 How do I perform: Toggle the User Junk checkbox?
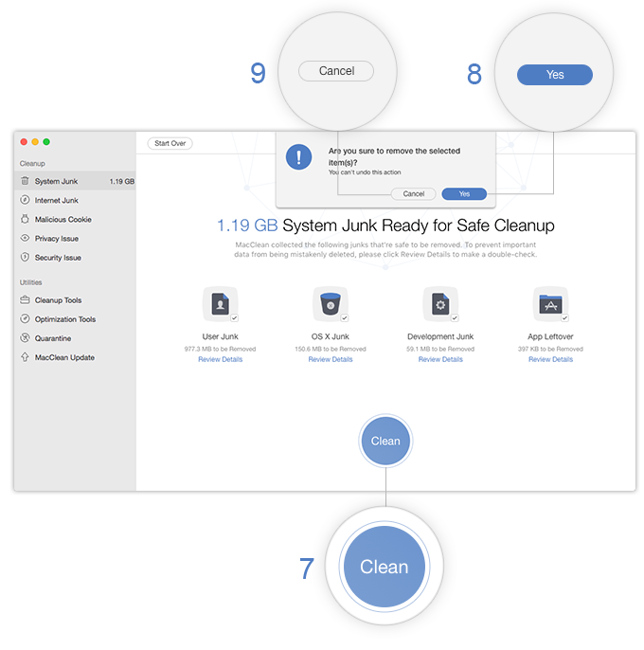click(234, 318)
